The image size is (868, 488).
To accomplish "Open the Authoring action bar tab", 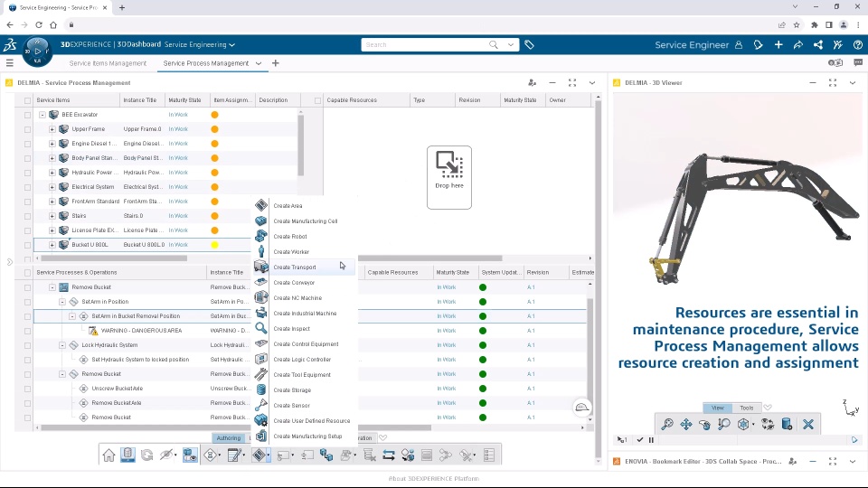I will pos(229,437).
